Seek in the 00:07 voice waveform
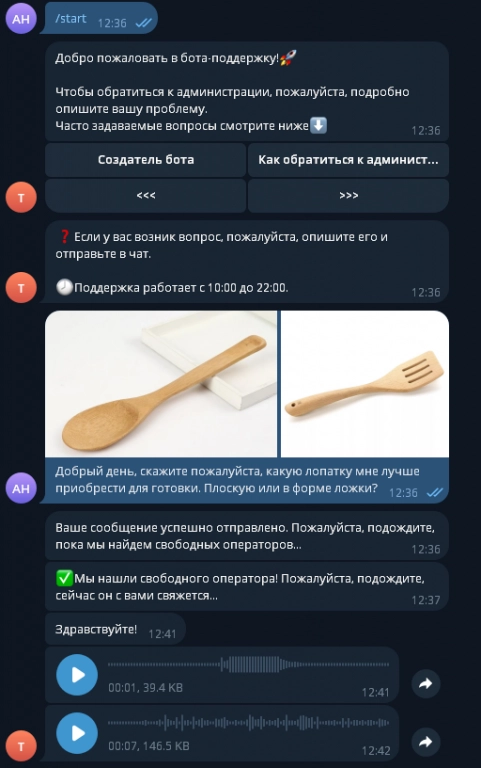 (248, 722)
